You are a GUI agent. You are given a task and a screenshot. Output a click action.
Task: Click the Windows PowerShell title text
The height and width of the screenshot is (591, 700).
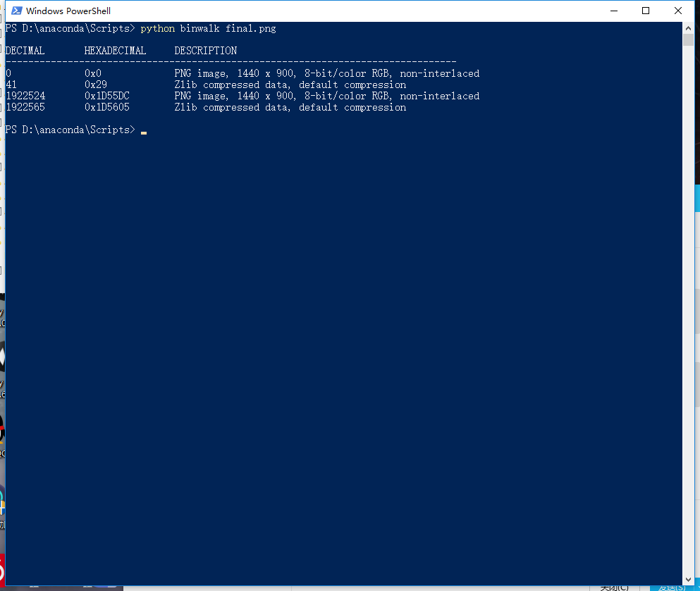(68, 11)
